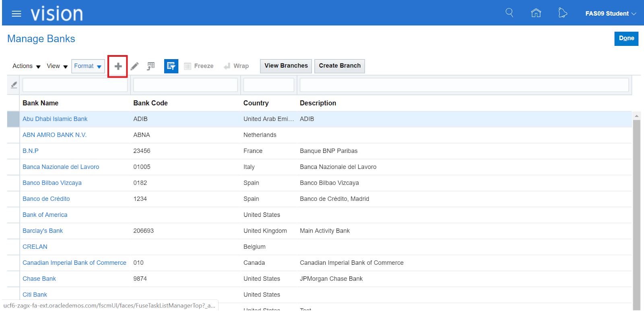This screenshot has width=644, height=311.
Task: Click the United Kingdom country cell
Action: (265, 231)
